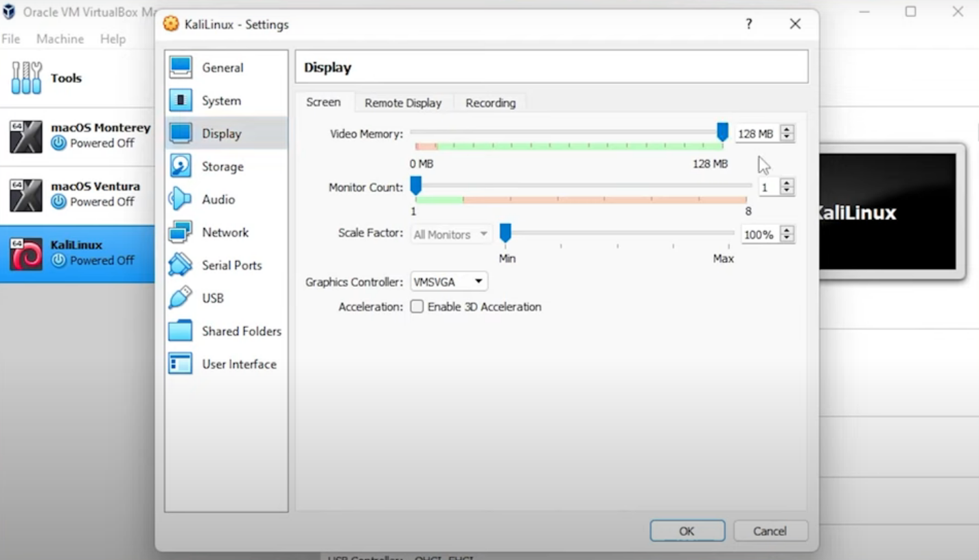Switch to the Recording tab
This screenshot has width=979, height=560.
click(490, 103)
